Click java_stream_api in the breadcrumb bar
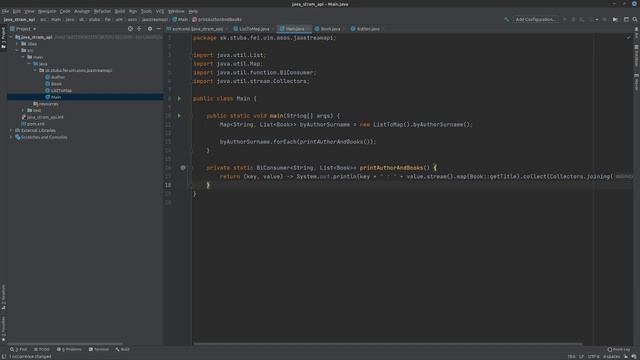 pyautogui.click(x=20, y=19)
